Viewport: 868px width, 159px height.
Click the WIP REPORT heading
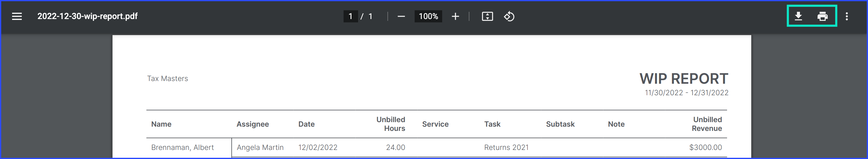(x=684, y=79)
